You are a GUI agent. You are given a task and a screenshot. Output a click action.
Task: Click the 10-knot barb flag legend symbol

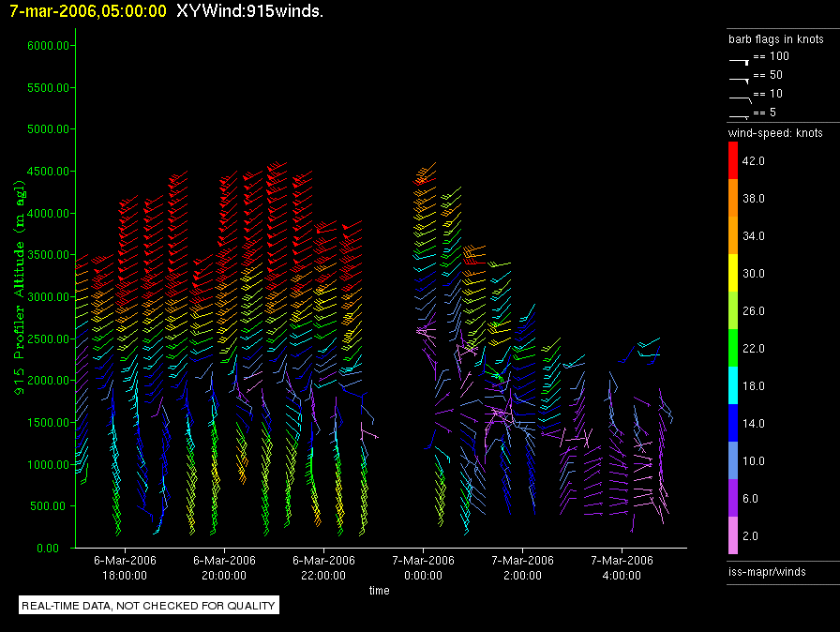739,97
